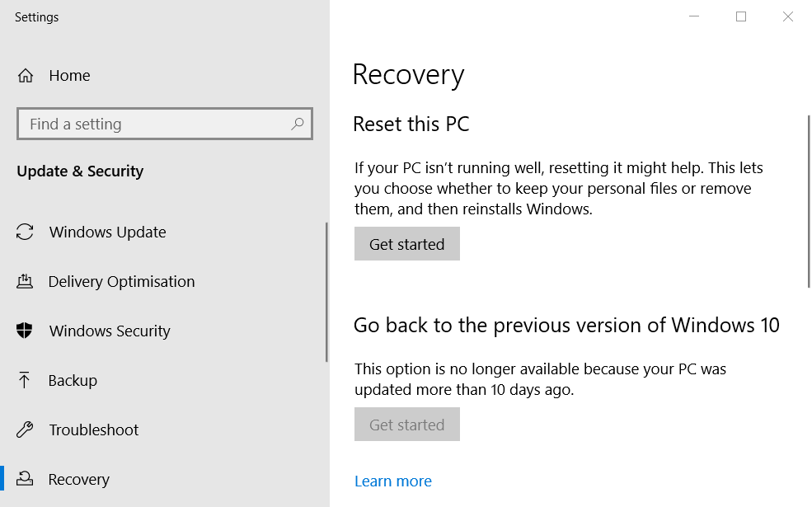Image resolution: width=812 pixels, height=507 pixels.
Task: Click the Recovery icon in sidebar
Action: pos(25,478)
